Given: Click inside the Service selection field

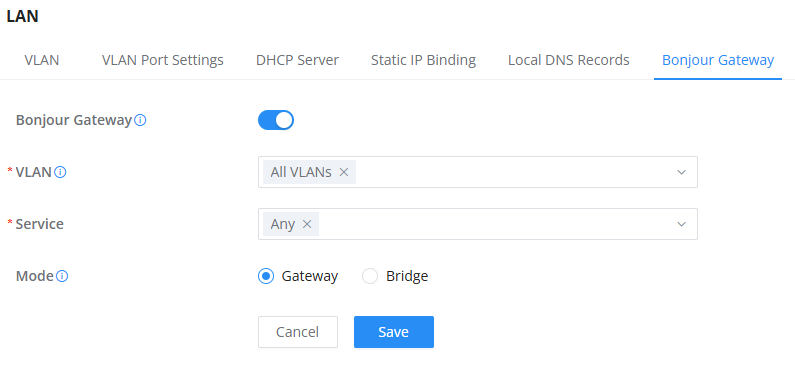Looking at the screenshot, I should (x=478, y=224).
